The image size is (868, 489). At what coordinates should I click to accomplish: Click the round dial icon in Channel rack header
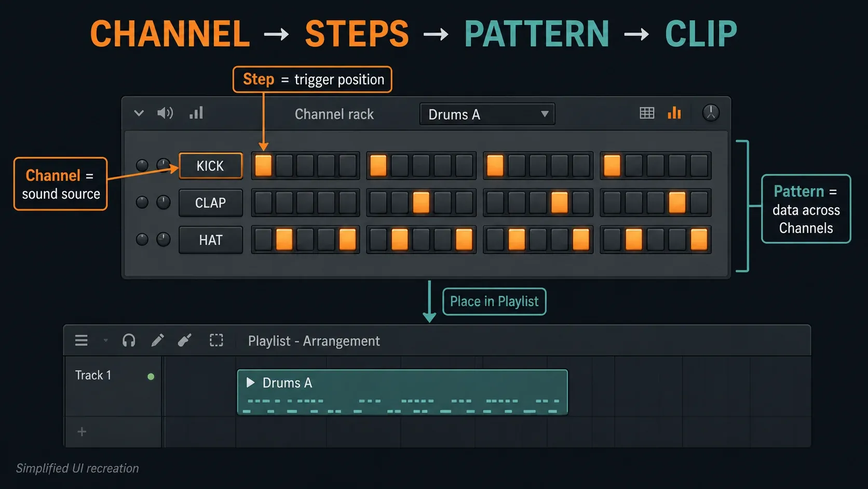pyautogui.click(x=711, y=113)
